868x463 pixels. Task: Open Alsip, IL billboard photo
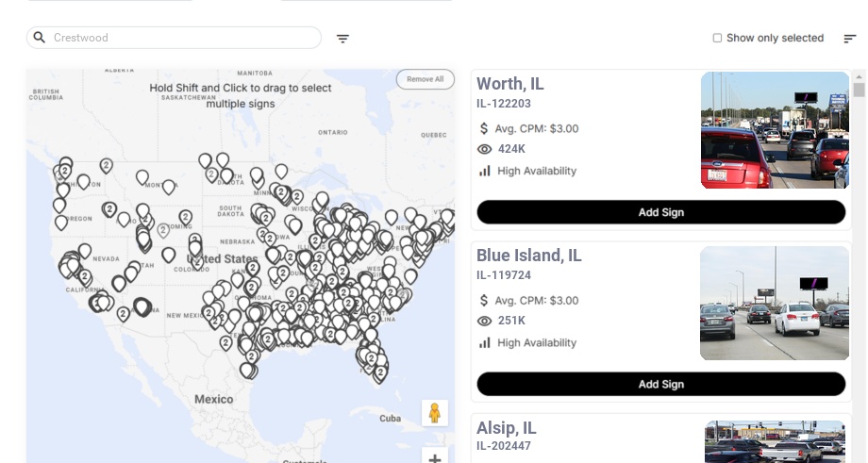775,441
